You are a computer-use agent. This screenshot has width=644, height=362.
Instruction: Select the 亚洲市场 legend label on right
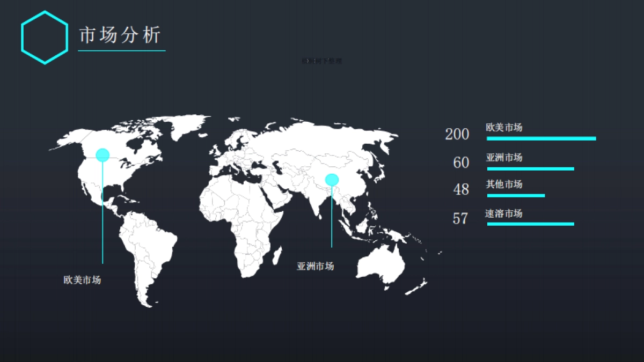pos(504,158)
